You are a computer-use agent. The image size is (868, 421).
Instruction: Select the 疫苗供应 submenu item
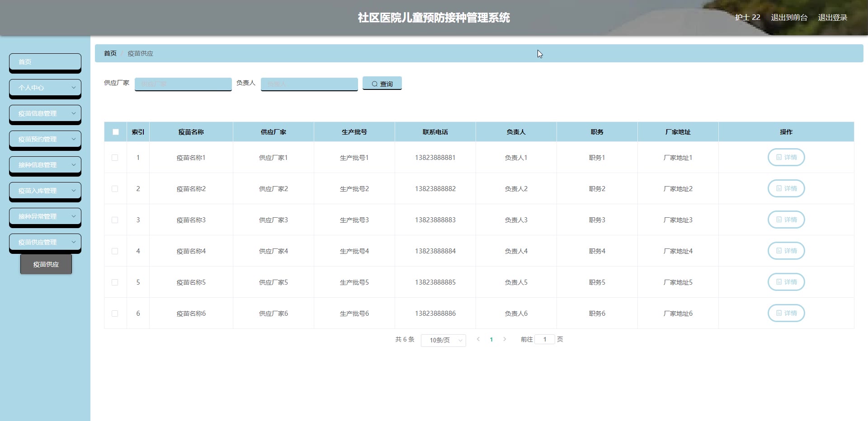(x=46, y=264)
